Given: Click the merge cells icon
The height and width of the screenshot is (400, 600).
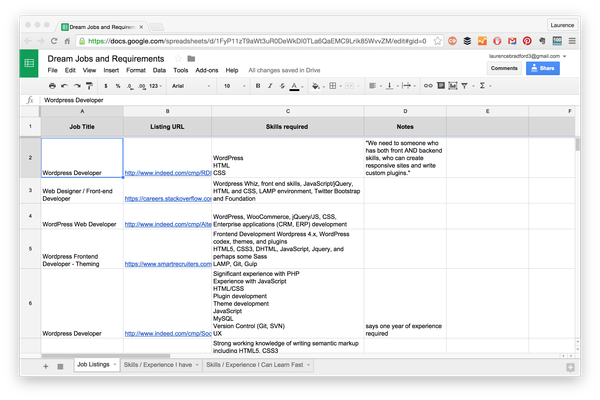Looking at the screenshot, I should (351, 86).
